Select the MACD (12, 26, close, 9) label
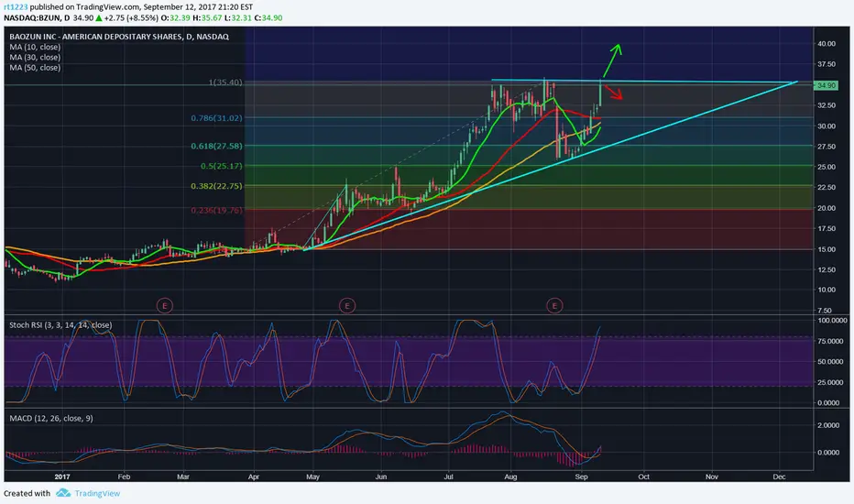 tap(51, 418)
